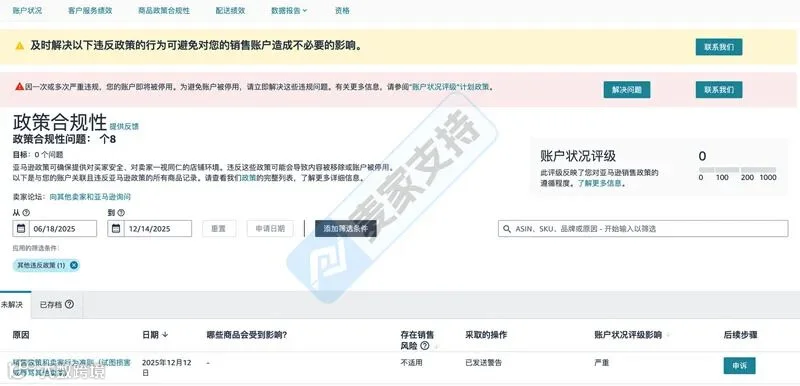Open the 账户状况 tab
Screen dimensions: 800x386
(27, 10)
